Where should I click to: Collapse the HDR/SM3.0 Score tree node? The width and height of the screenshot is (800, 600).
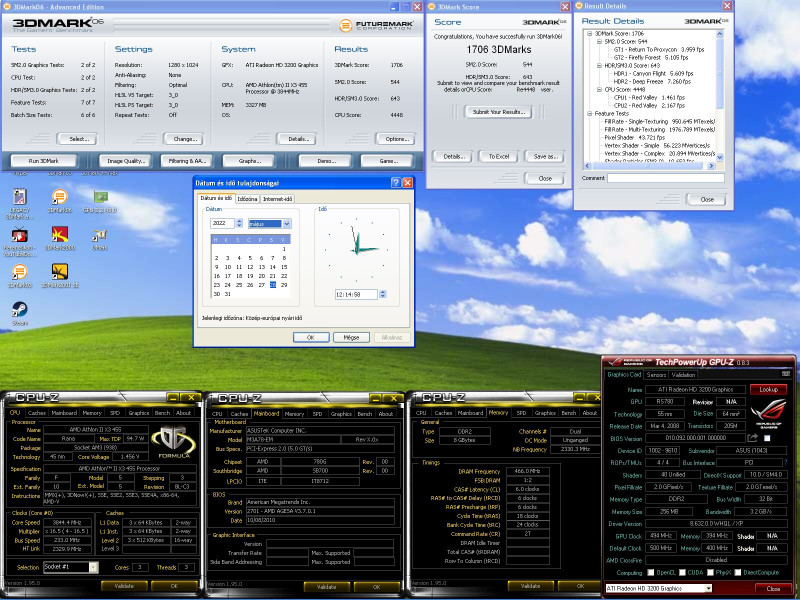[599, 66]
